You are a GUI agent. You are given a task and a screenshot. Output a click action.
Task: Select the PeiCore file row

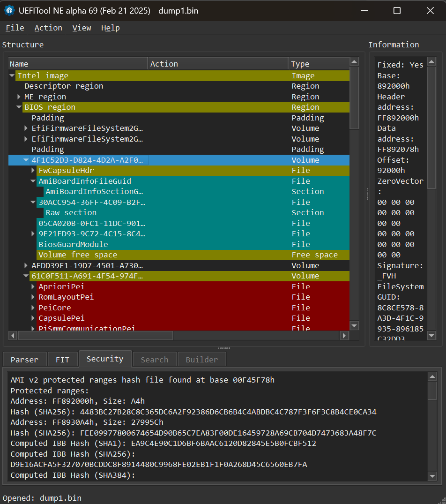click(x=179, y=308)
